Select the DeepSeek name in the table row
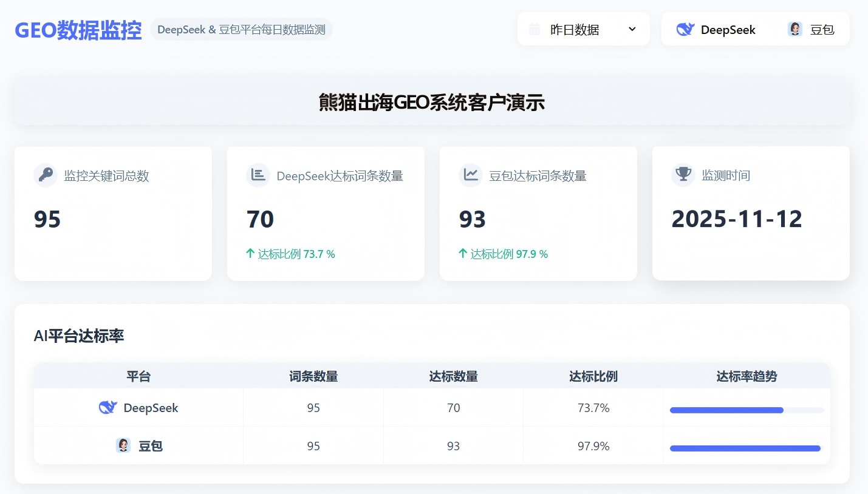 151,408
